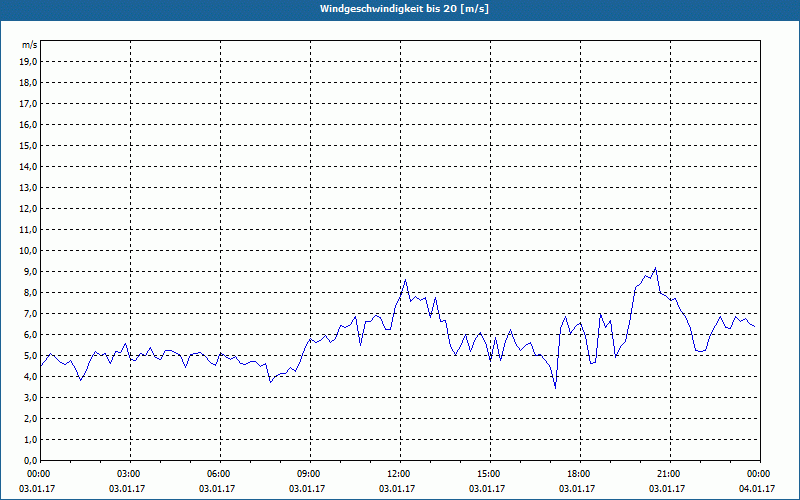Click the 04.01.17 date label
The image size is (800, 500).
(757, 489)
